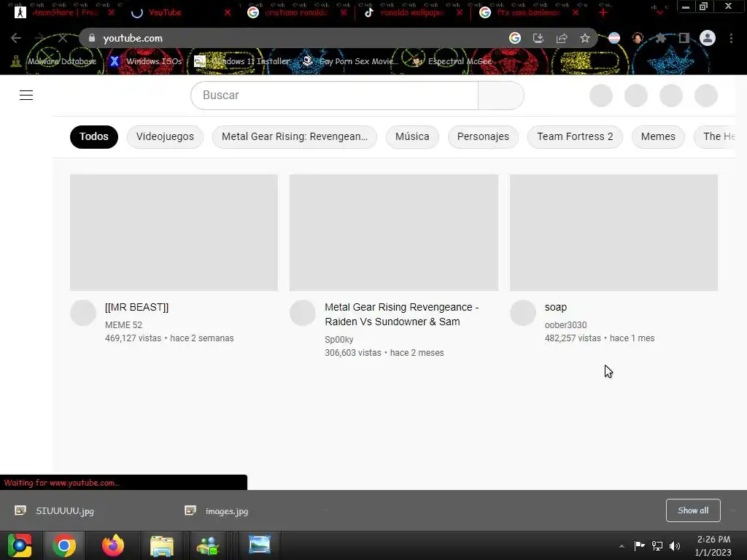Screen dimensions: 747x560
Task: Open the Malware Database bookmark
Action: click(x=54, y=61)
